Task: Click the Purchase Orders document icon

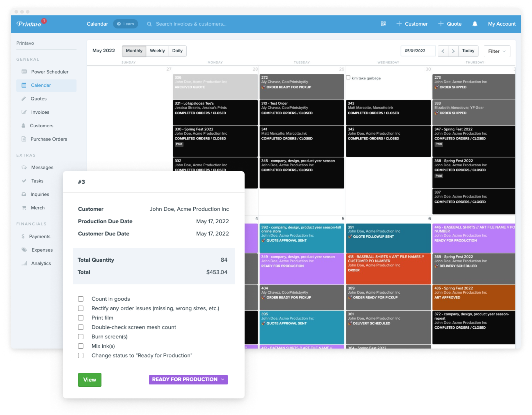Action: tap(24, 139)
